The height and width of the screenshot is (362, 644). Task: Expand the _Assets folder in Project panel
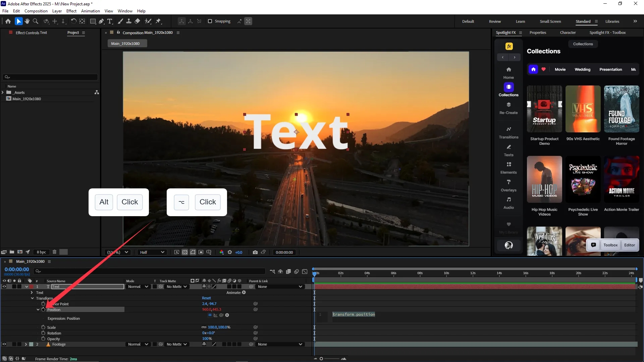click(x=3, y=92)
